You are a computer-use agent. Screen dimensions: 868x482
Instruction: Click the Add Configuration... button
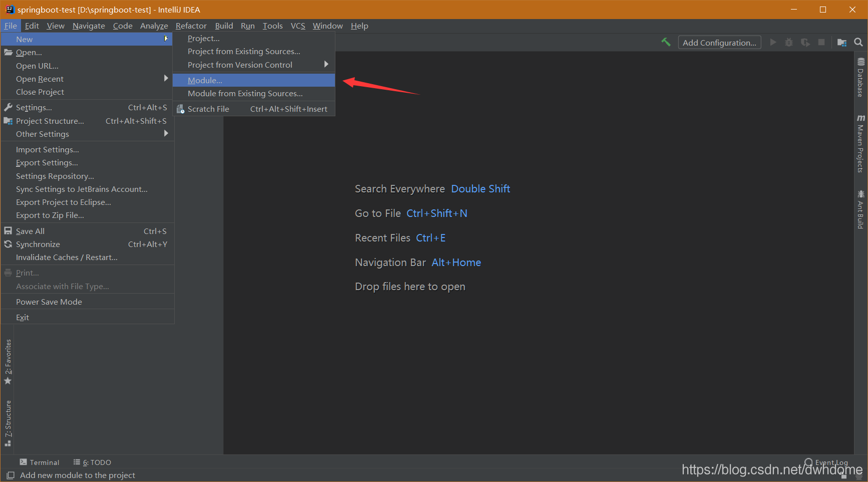(x=719, y=43)
